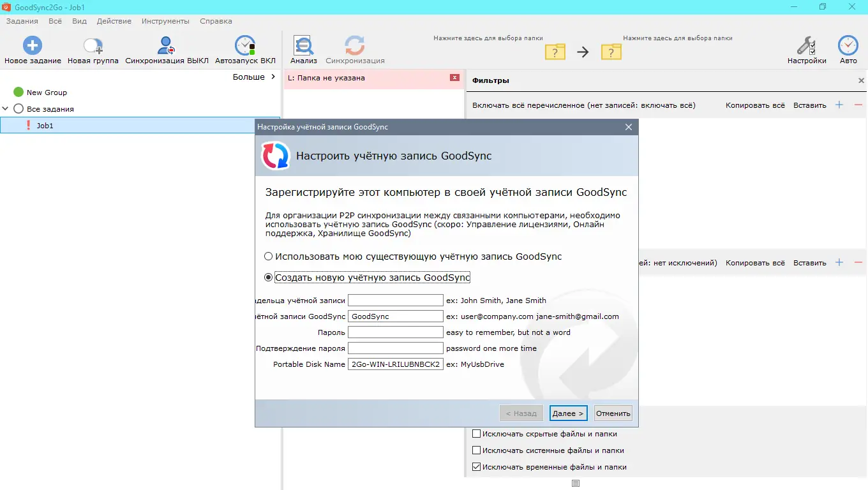This screenshot has height=490, width=868.
Task: Click the Синхронизация ВЫКЛ toolbar icon
Action: click(167, 46)
